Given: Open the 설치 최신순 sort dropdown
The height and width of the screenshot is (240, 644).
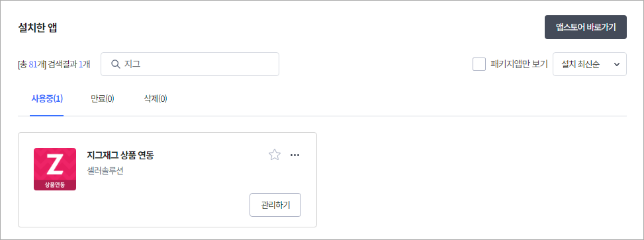Looking at the screenshot, I should 589,64.
